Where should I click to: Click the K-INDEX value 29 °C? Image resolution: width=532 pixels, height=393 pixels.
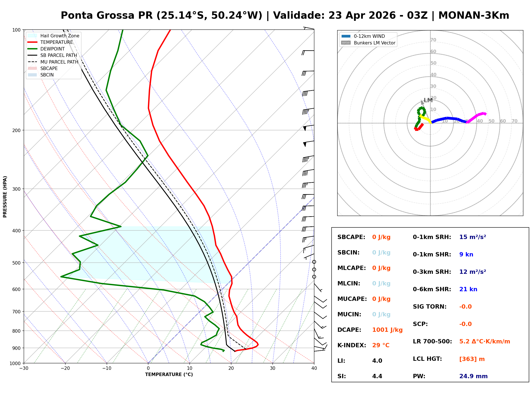click(381, 345)
